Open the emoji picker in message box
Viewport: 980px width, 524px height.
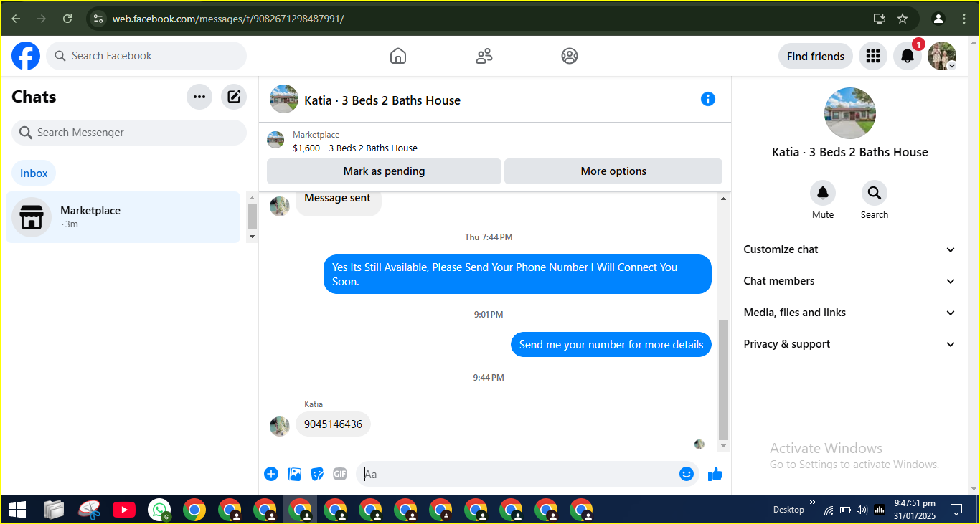click(x=687, y=474)
